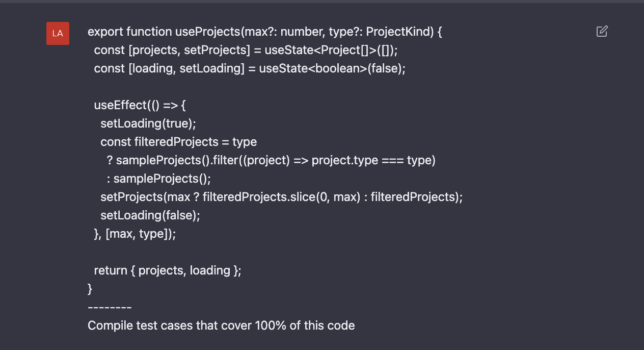Screen dimensions: 644x350
Task: Place cursor on the setProjects useState line
Action: (245, 50)
